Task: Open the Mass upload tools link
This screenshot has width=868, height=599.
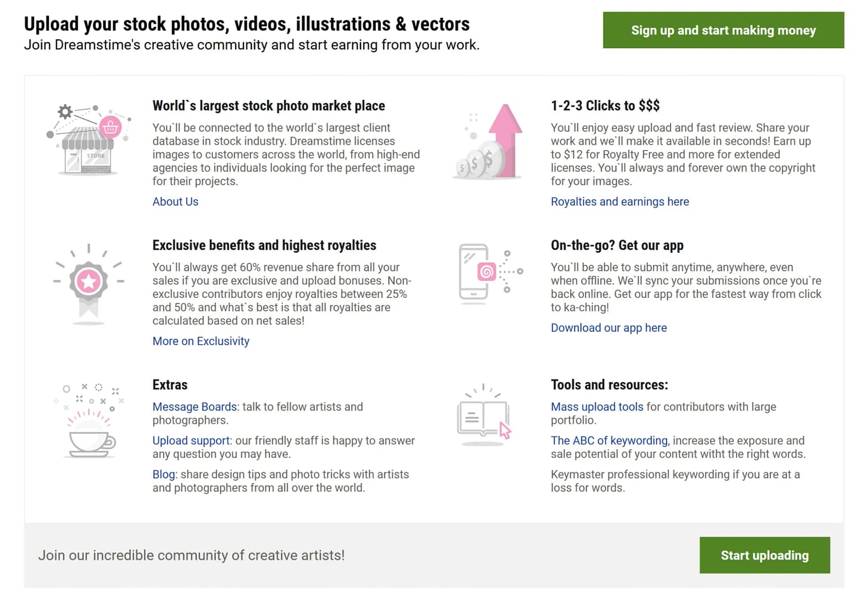Action: point(597,407)
